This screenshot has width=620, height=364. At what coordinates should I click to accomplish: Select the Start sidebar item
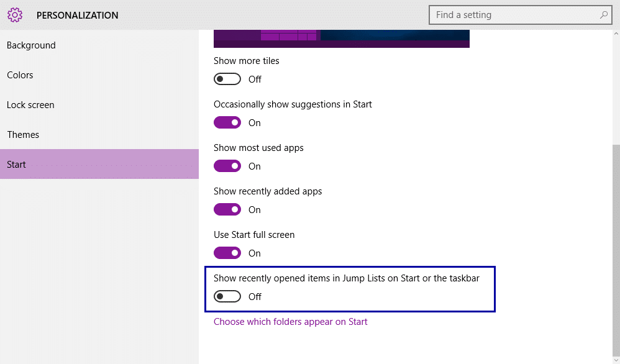pyautogui.click(x=99, y=164)
